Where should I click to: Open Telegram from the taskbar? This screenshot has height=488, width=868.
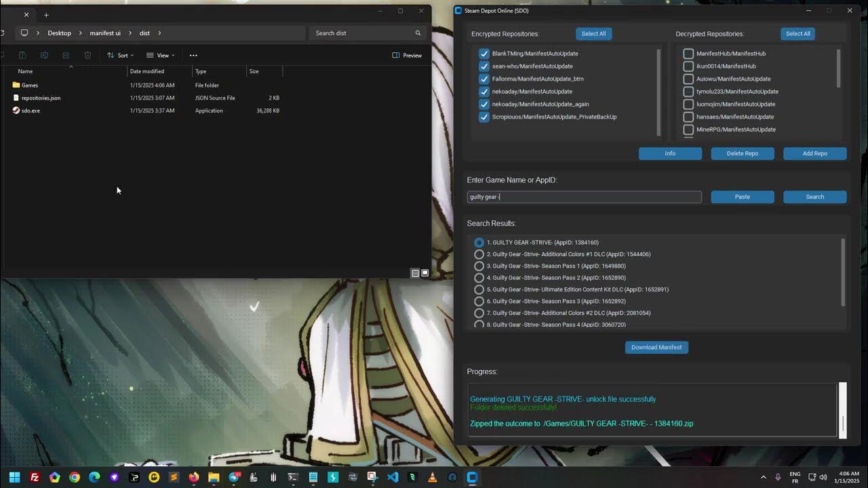click(234, 477)
